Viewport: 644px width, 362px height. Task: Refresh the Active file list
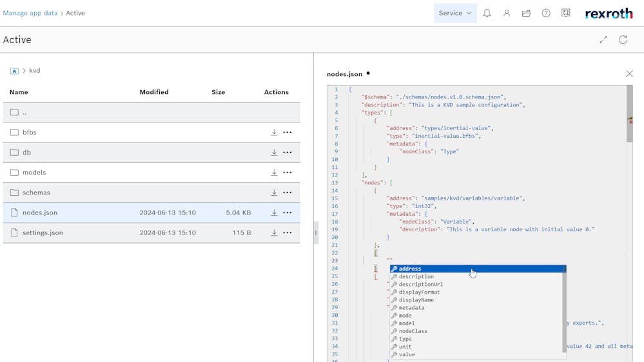(623, 40)
